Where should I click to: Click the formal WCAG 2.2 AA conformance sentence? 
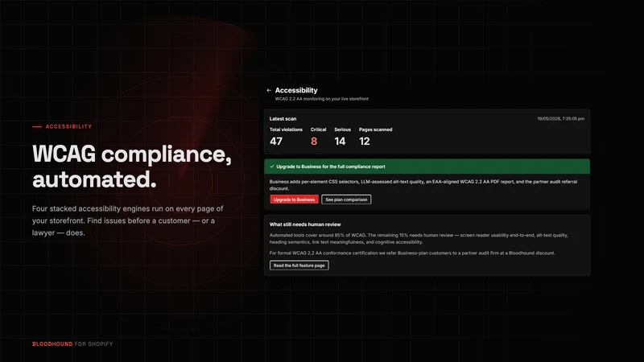pyautogui.click(x=412, y=253)
